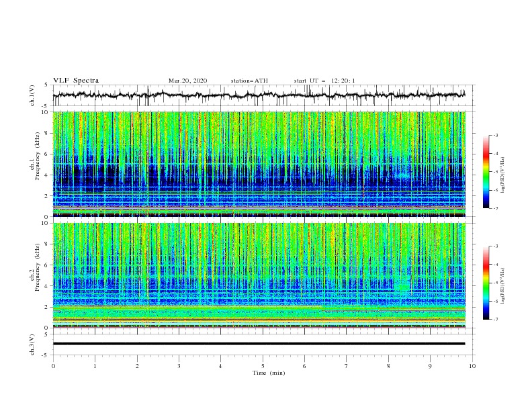The height and width of the screenshot is (411, 532).
Task: Click the ch.1 voltage waveform trace
Action: pos(259,95)
